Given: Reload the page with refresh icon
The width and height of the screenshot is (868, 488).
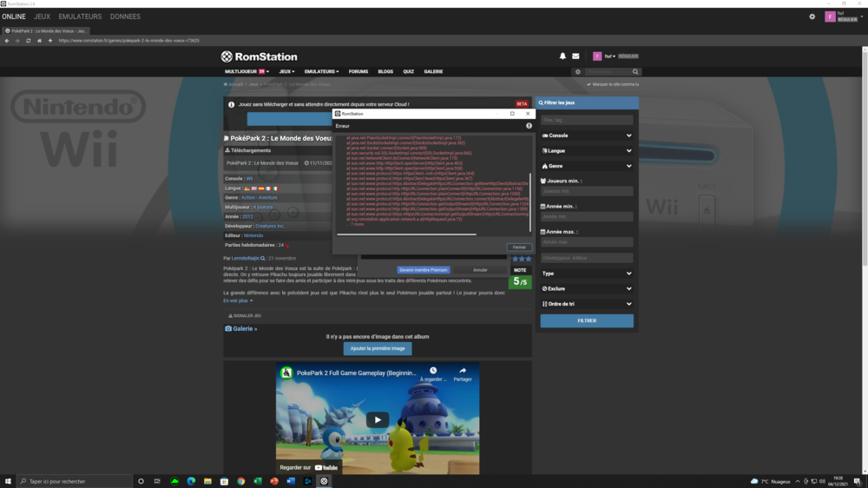Looking at the screenshot, I should [29, 41].
